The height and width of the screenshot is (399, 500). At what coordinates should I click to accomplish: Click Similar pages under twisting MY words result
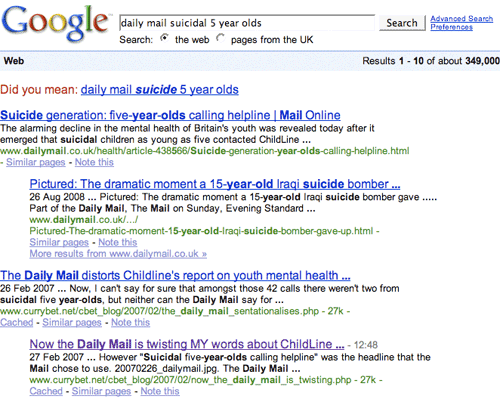tap(101, 391)
